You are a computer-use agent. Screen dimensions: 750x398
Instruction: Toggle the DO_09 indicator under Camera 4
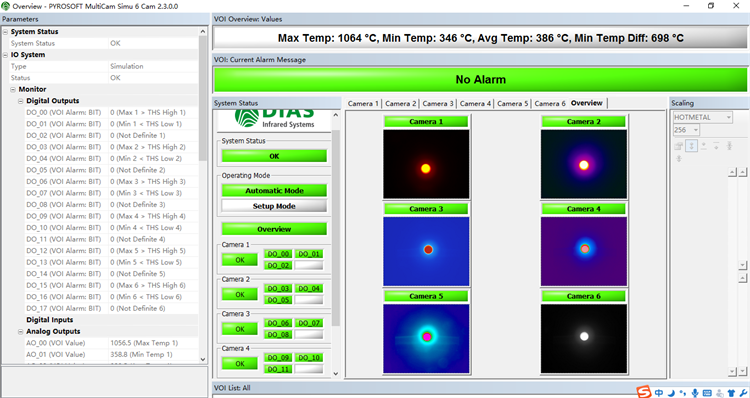pyautogui.click(x=278, y=358)
